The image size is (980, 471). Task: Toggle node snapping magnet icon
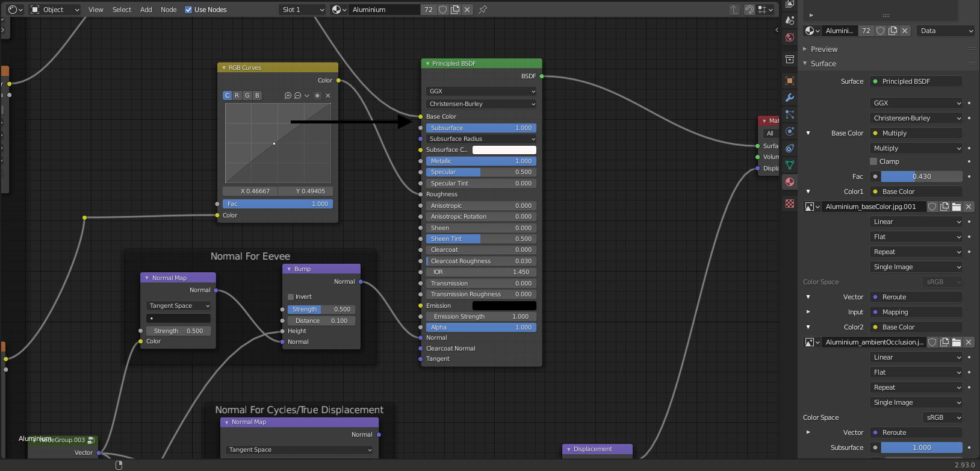(x=749, y=10)
